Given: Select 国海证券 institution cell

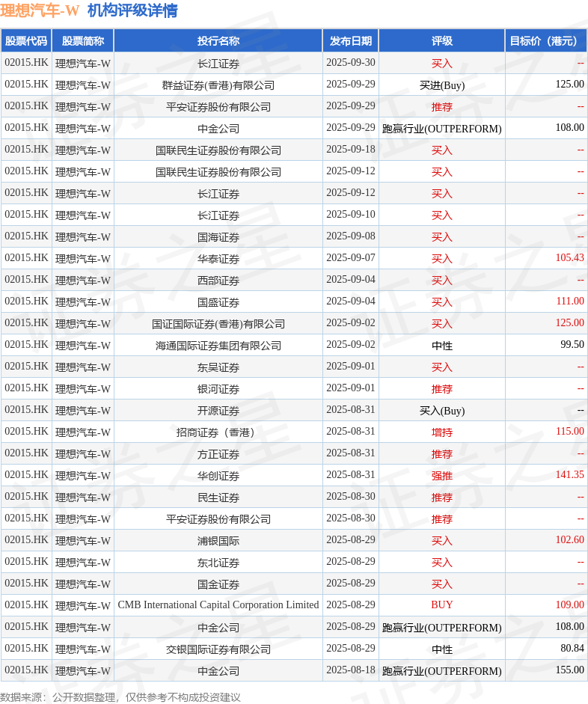Looking at the screenshot, I should pyautogui.click(x=218, y=236).
